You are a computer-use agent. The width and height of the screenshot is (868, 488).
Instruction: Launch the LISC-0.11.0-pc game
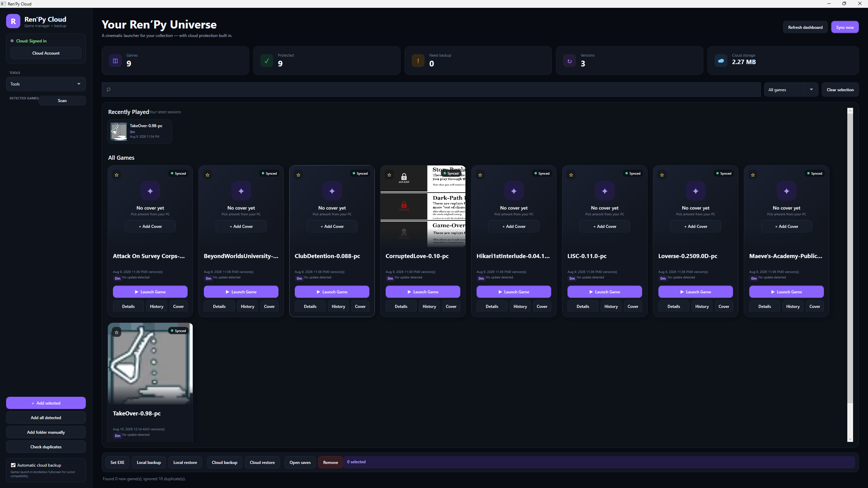click(605, 292)
